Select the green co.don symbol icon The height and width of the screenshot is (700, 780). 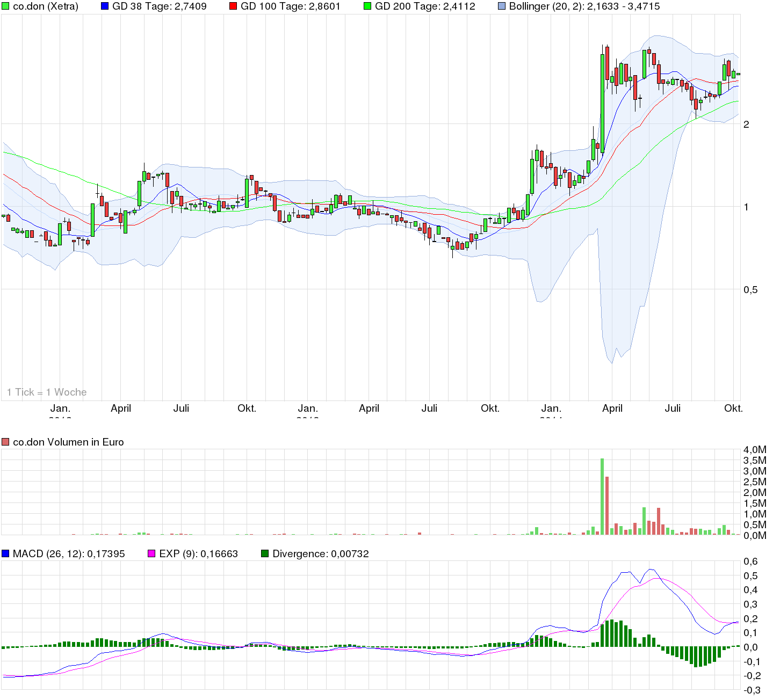click(6, 6)
